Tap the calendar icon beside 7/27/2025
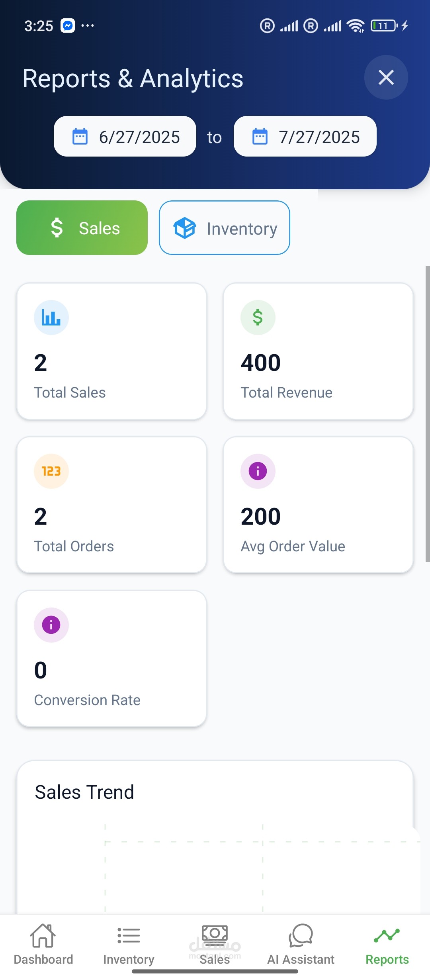The height and width of the screenshot is (980, 430). (x=260, y=137)
